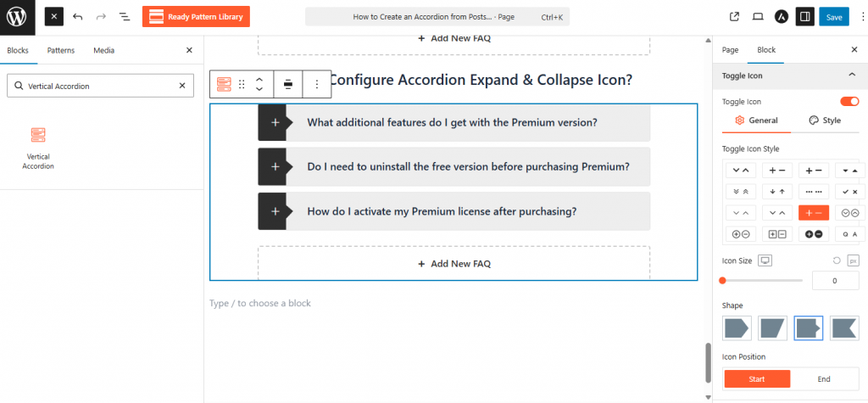
Task: Open the Ready Pattern Library
Action: [x=196, y=17]
